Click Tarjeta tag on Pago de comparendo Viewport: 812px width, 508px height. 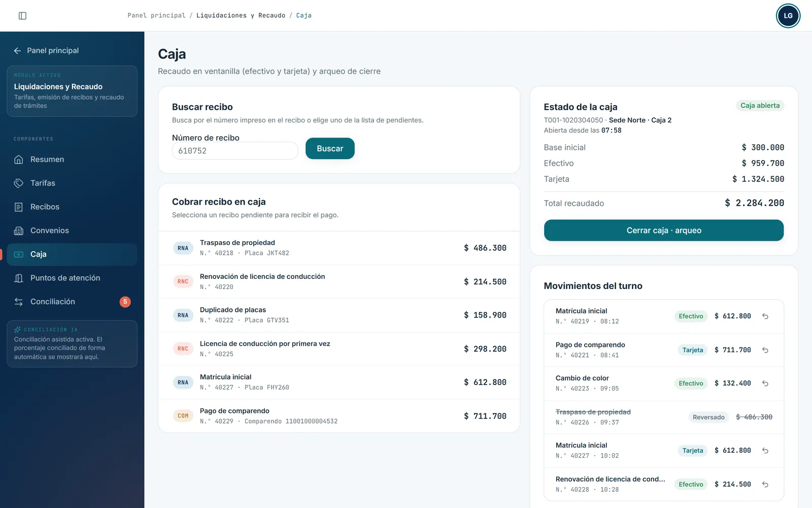[x=693, y=350]
